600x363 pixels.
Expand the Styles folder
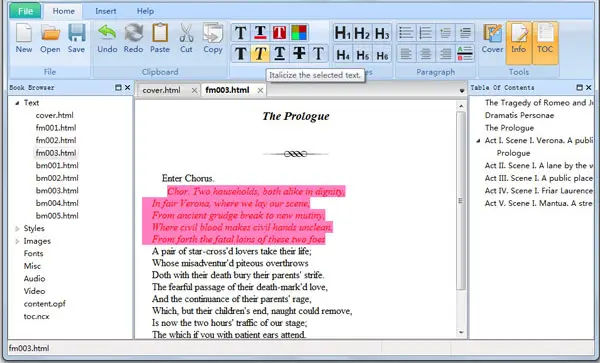(17, 229)
